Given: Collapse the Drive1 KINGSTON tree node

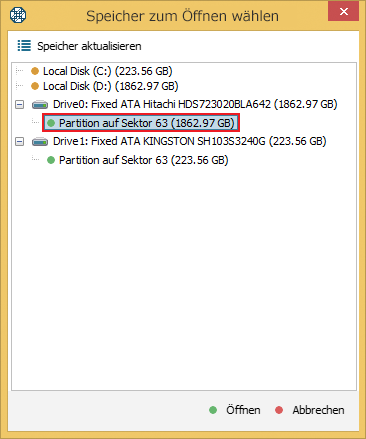Looking at the screenshot, I should [x=20, y=142].
